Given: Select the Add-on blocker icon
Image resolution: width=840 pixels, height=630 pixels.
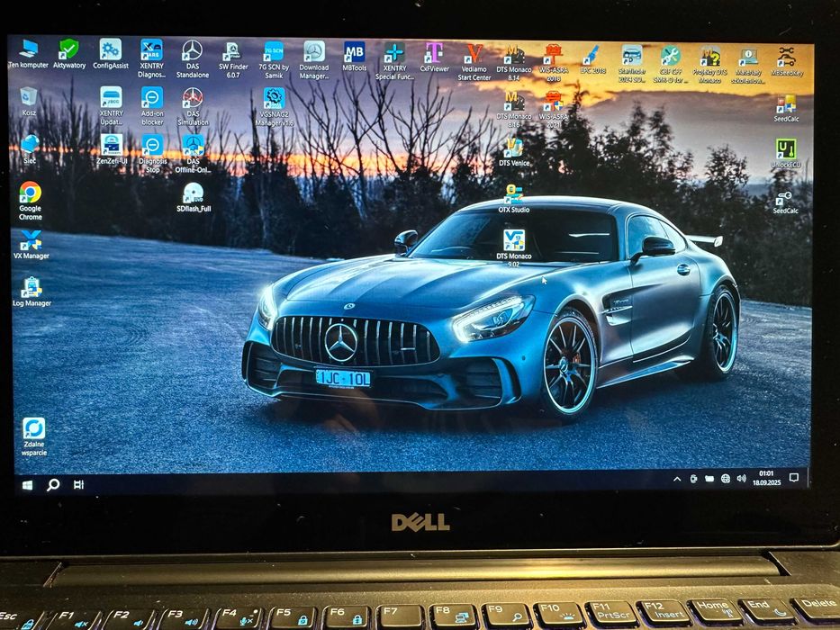Looking at the screenshot, I should coord(152,105).
